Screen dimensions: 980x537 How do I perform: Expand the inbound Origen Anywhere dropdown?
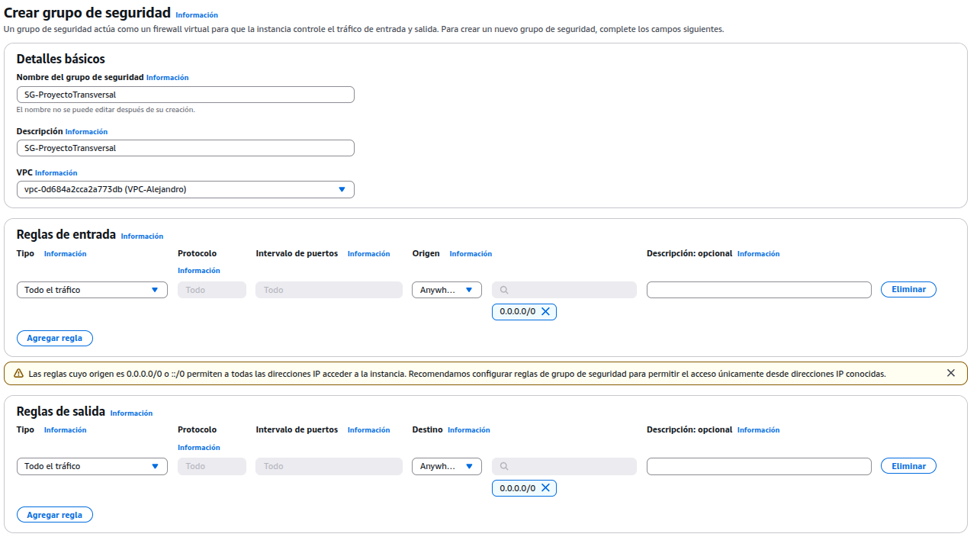446,290
